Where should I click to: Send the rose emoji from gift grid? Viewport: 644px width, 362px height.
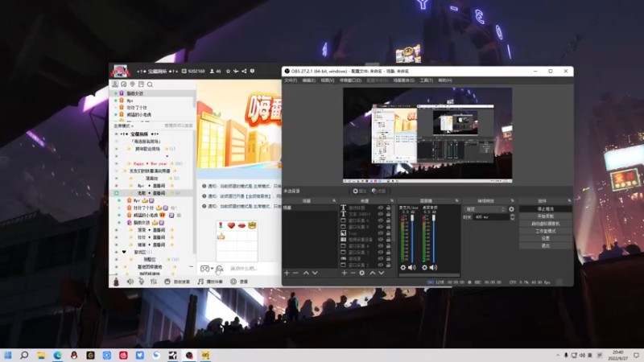pyautogui.click(x=221, y=225)
